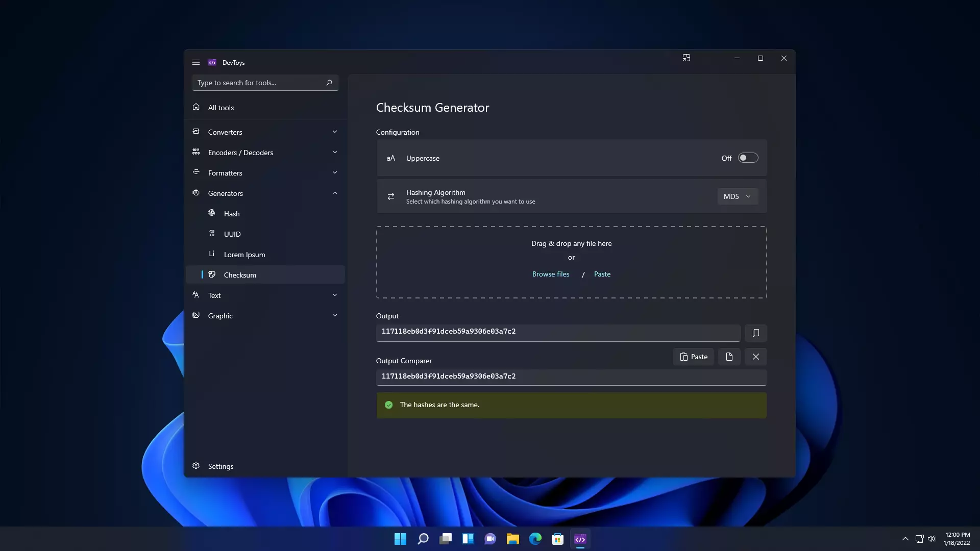Click the Paste button in Output Comparer

pos(694,357)
